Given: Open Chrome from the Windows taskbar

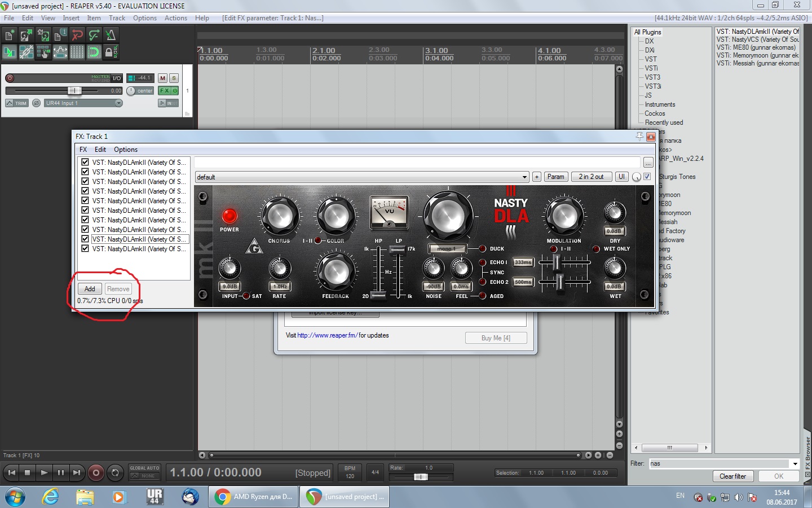Looking at the screenshot, I should click(254, 497).
